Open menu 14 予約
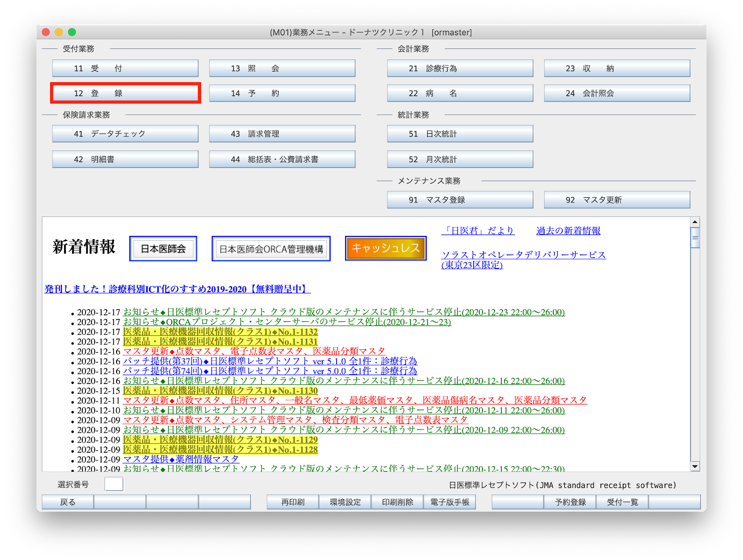Image resolution: width=743 pixels, height=560 pixels. pos(282,93)
